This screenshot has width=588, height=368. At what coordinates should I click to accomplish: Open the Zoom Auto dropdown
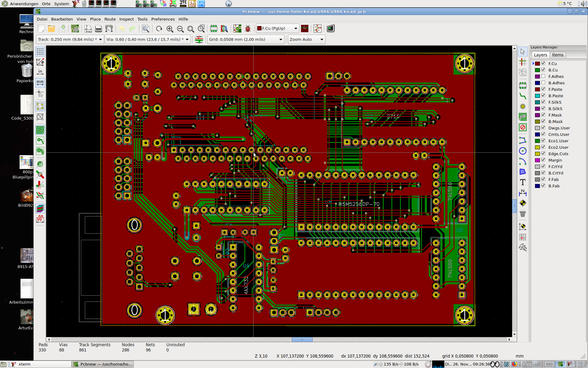coord(306,40)
